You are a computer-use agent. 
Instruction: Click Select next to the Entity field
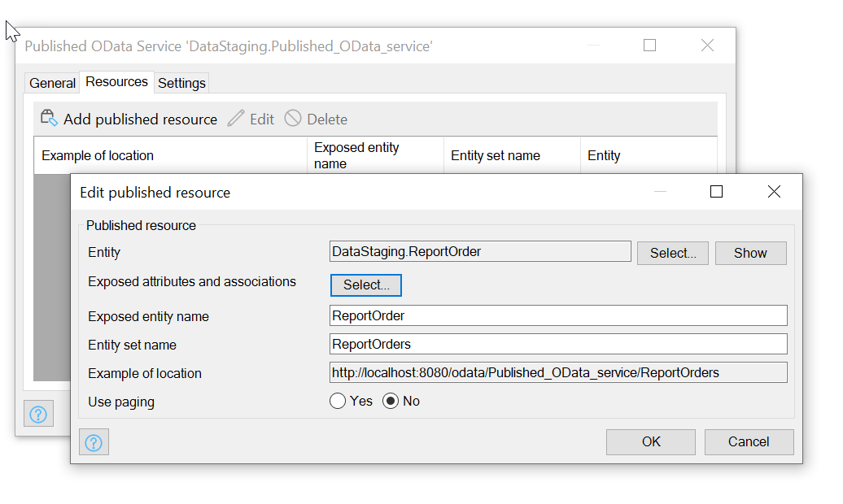(x=672, y=253)
